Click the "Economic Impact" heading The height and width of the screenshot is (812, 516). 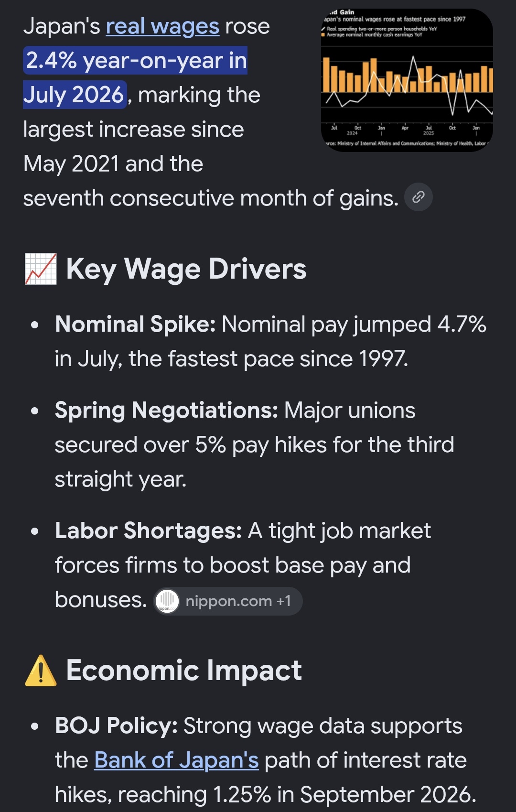tap(184, 670)
